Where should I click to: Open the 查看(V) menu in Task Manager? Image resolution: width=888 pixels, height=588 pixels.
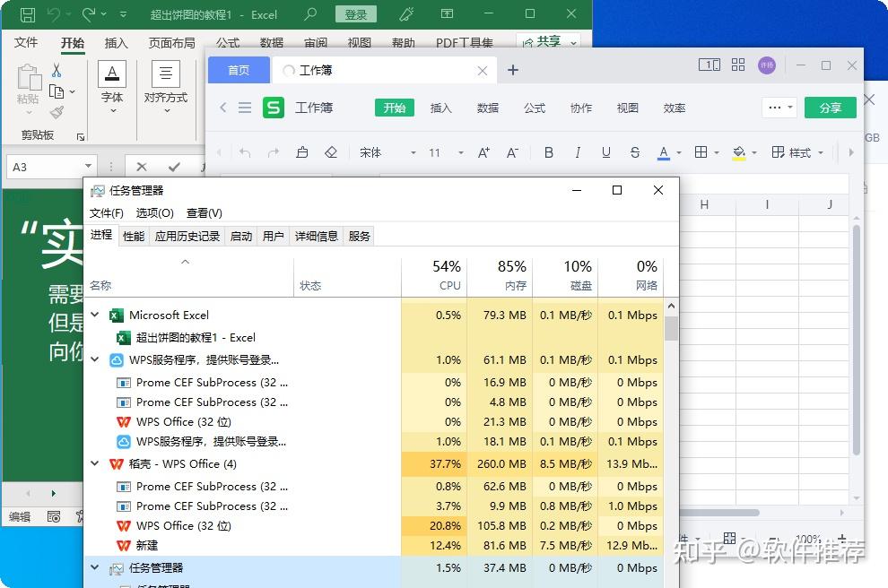click(204, 212)
